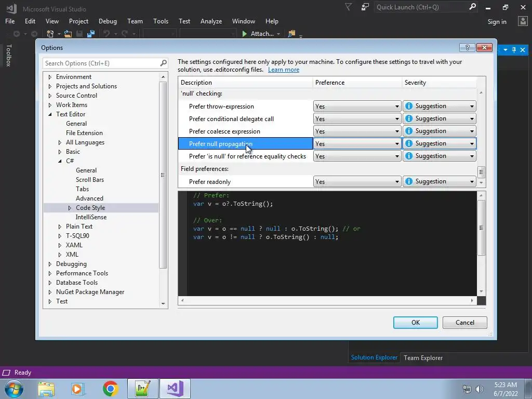Click the Undo toolbar icon
This screenshot has width=532, height=399.
[107, 34]
